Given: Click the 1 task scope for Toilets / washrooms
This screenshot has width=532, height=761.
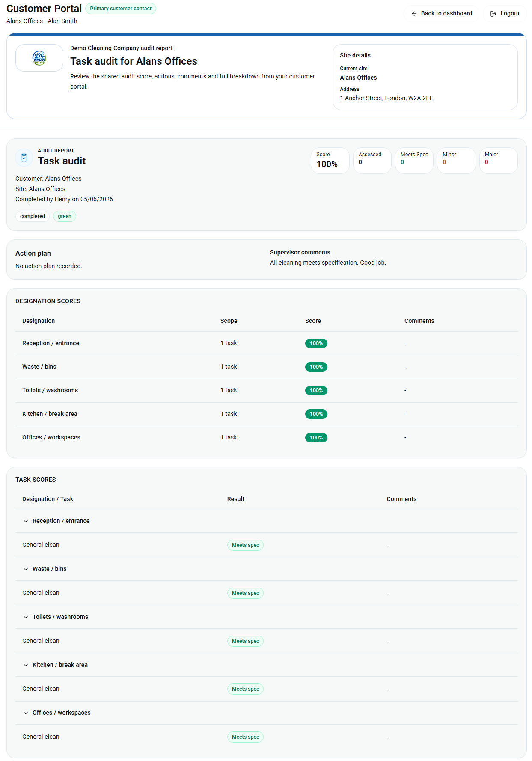Looking at the screenshot, I should pyautogui.click(x=229, y=390).
